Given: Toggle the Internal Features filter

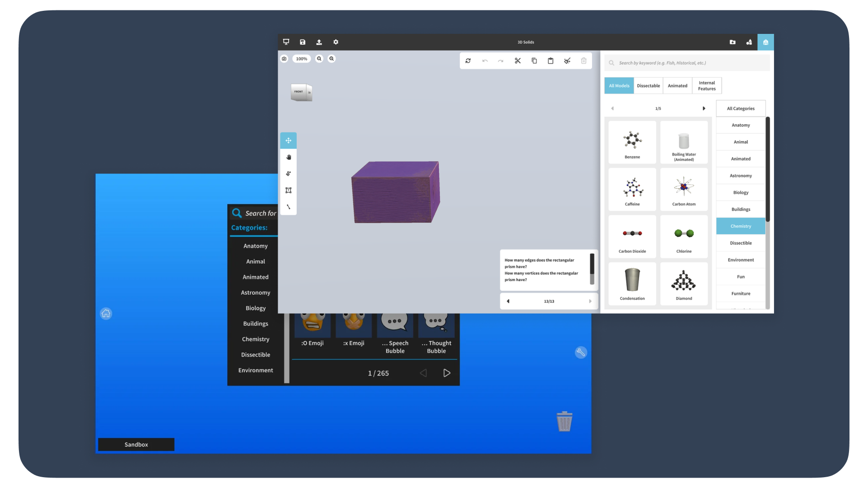Looking at the screenshot, I should point(706,86).
